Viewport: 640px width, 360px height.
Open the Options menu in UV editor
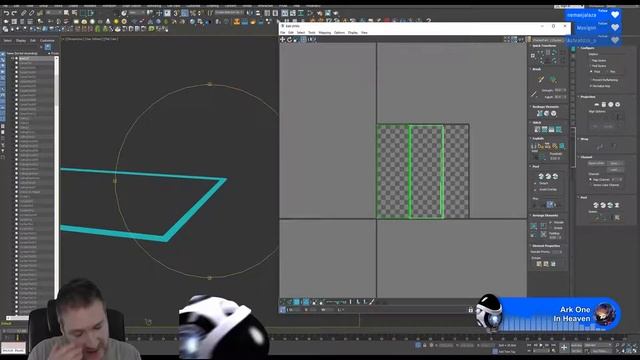[x=340, y=33]
